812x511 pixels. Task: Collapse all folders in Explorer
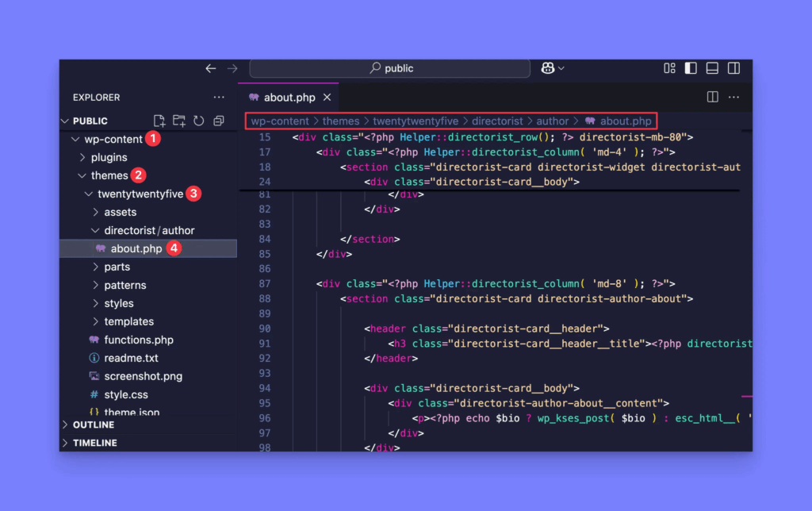tap(218, 121)
